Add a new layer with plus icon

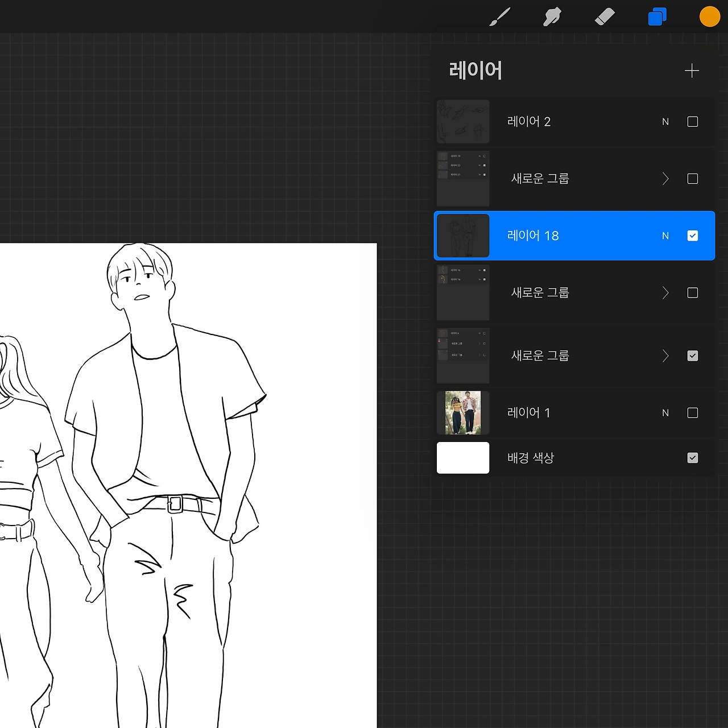pos(692,71)
